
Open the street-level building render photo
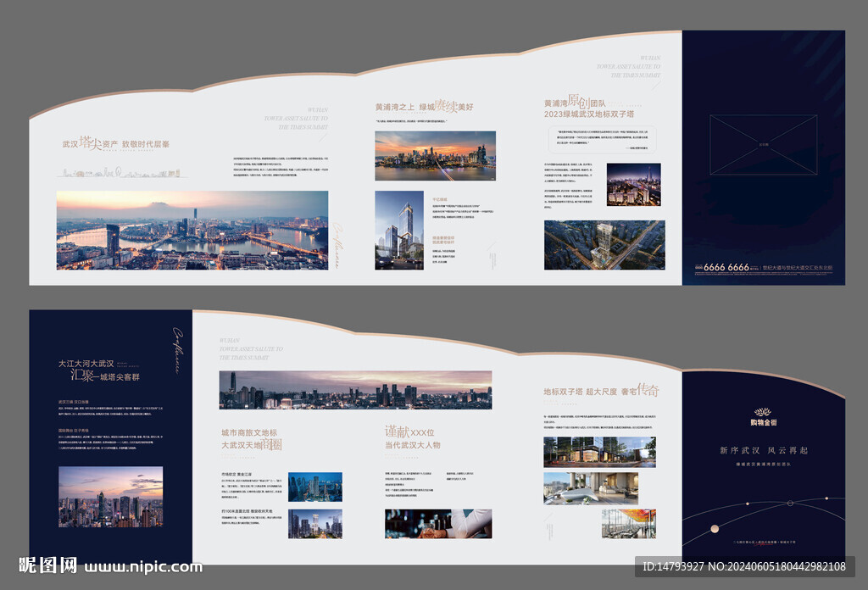599,452
